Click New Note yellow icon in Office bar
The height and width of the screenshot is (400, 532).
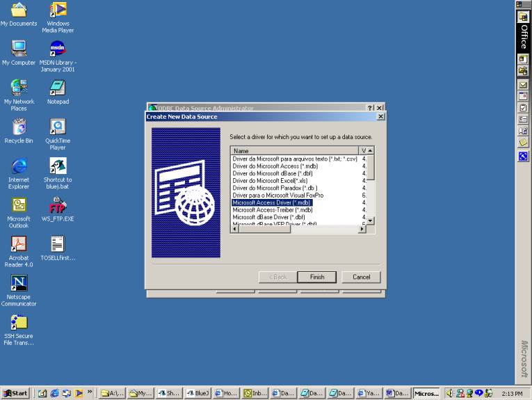point(523,142)
